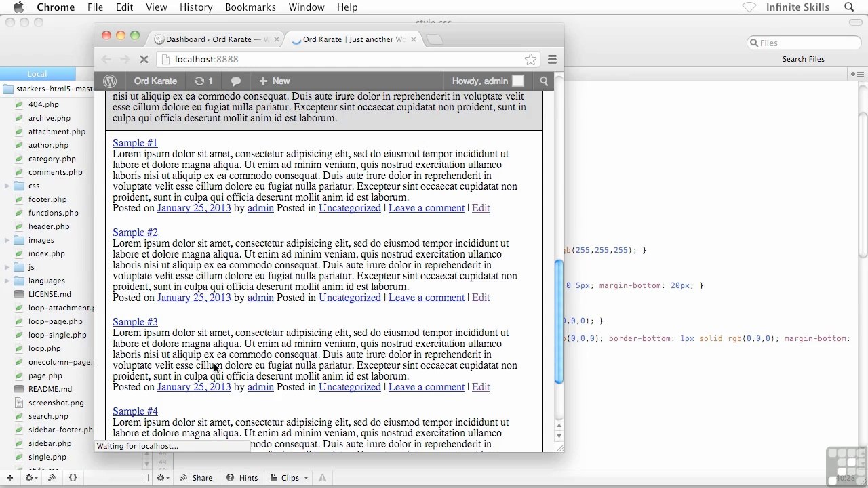Open the History menu
868x488 pixels.
pyautogui.click(x=196, y=7)
